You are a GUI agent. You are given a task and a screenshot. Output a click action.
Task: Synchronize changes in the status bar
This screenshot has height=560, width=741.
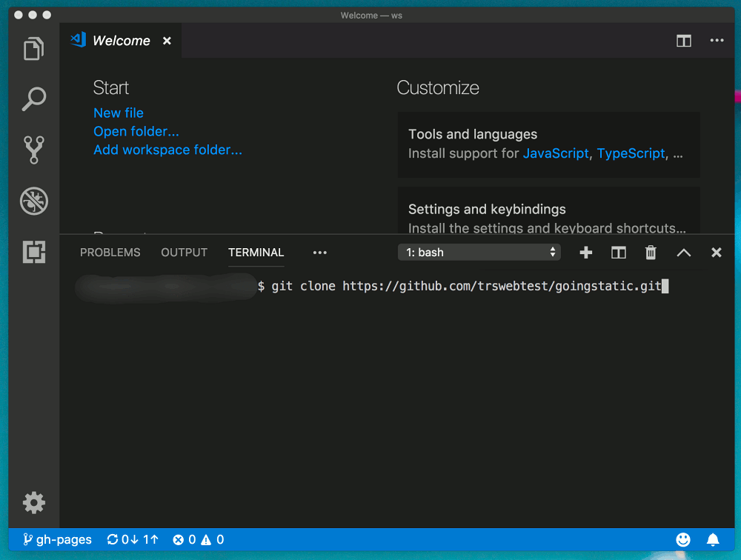tap(133, 540)
